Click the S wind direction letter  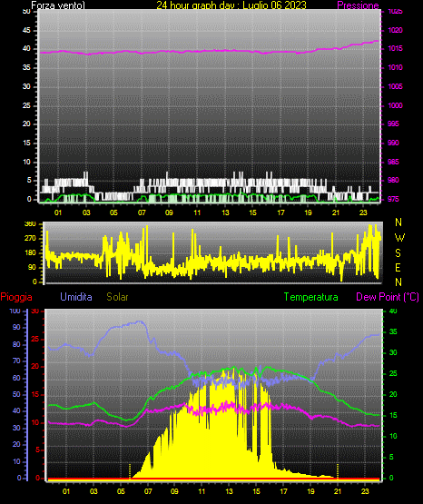coord(398,253)
